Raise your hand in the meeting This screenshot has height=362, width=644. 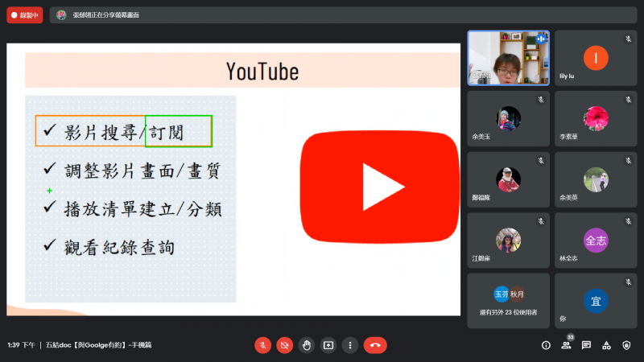(x=307, y=345)
